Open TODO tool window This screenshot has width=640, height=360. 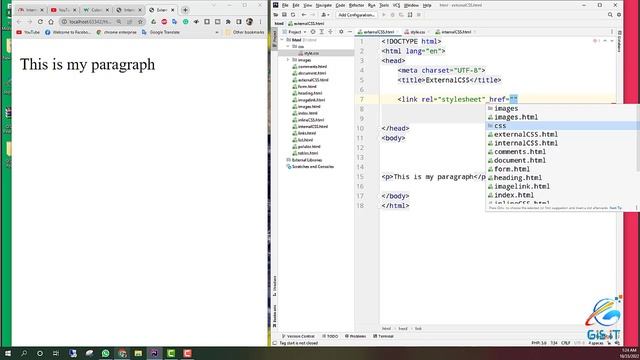pos(330,336)
